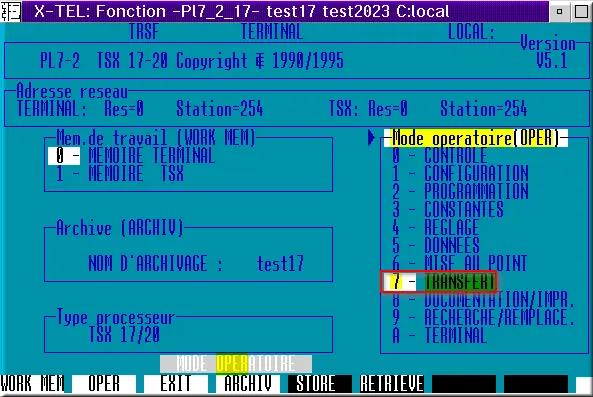The width and height of the screenshot is (593, 397).
Task: Click the archive name test17 field
Action: coord(280,264)
